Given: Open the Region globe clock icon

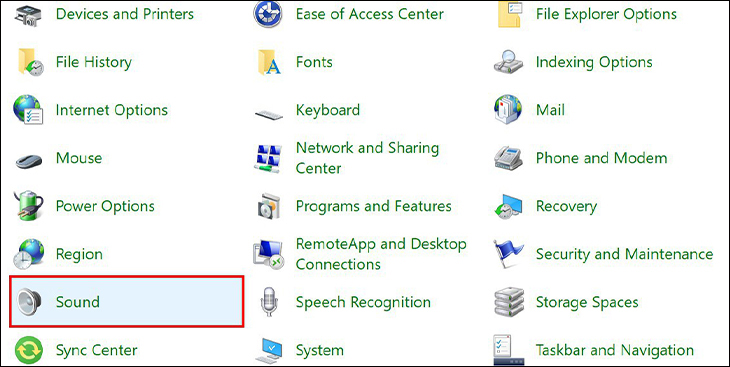Looking at the screenshot, I should pyautogui.click(x=29, y=254).
